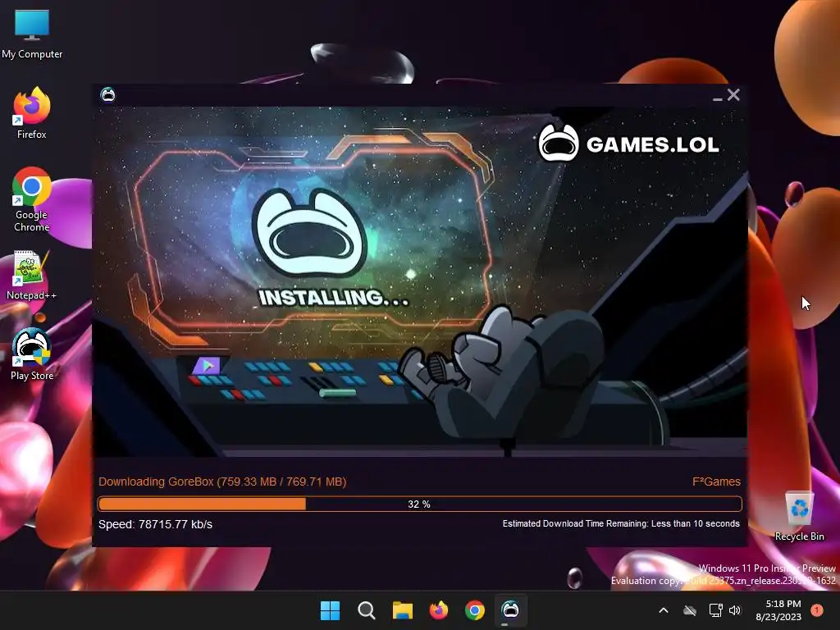Click the GAMES.LOL logo in the installer
840x630 pixels.
[x=628, y=144]
